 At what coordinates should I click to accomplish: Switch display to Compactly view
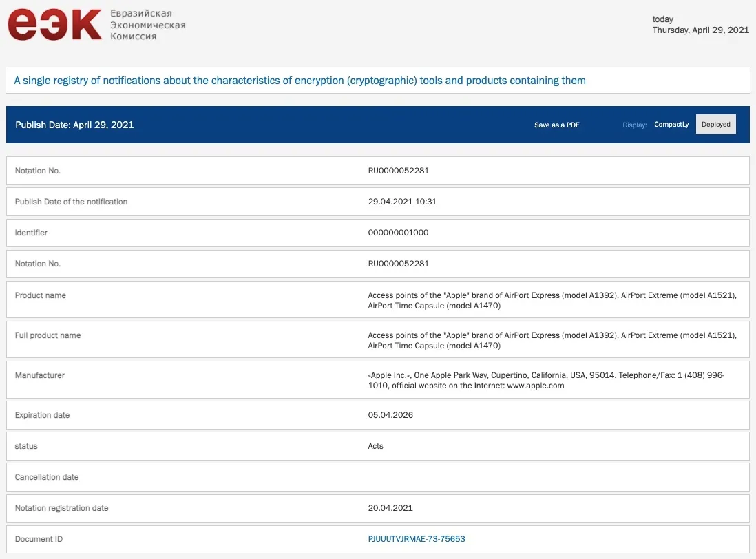[671, 125]
